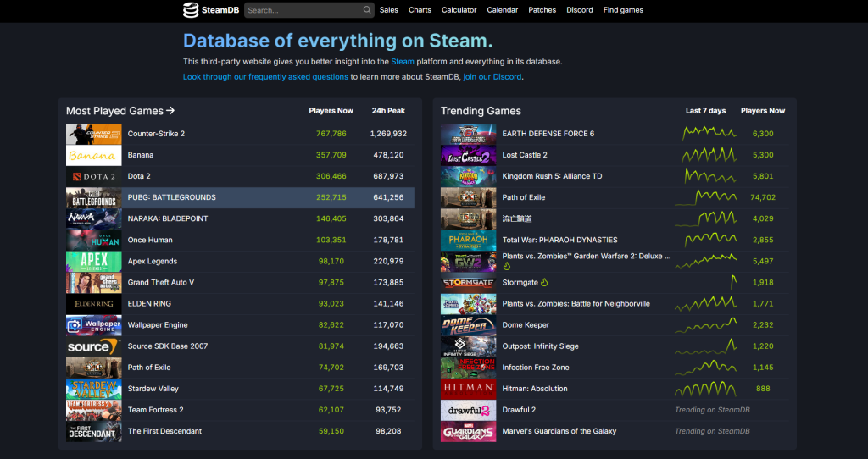Click the Stormgate logo thumbnail
Screen dimensions: 868x459
point(468,283)
